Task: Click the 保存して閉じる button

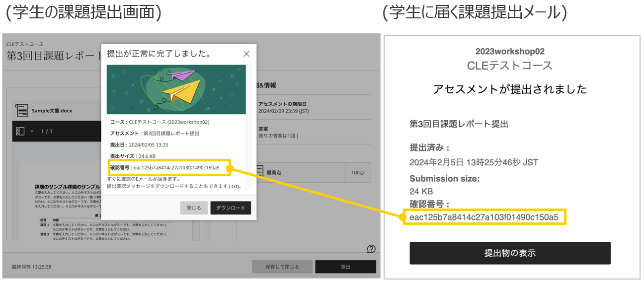Action: 282,267
